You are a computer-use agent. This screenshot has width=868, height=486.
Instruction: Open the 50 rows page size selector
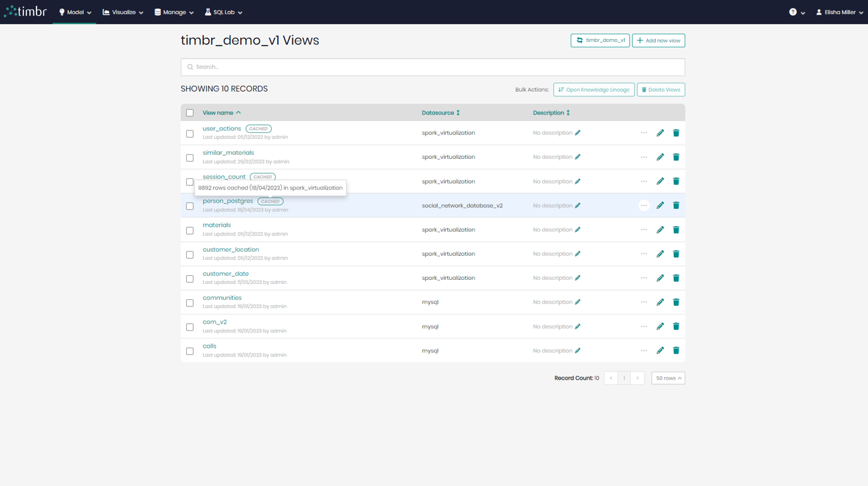click(x=667, y=378)
